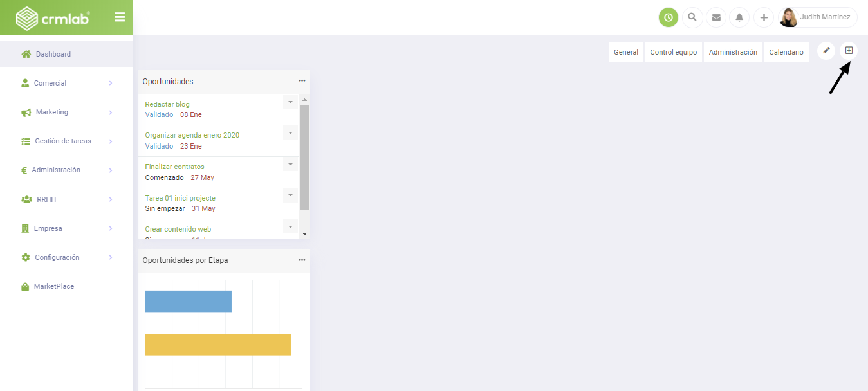Open dropdown arrow for Finalizar contratos
Viewport: 868px width, 391px height.
[290, 164]
